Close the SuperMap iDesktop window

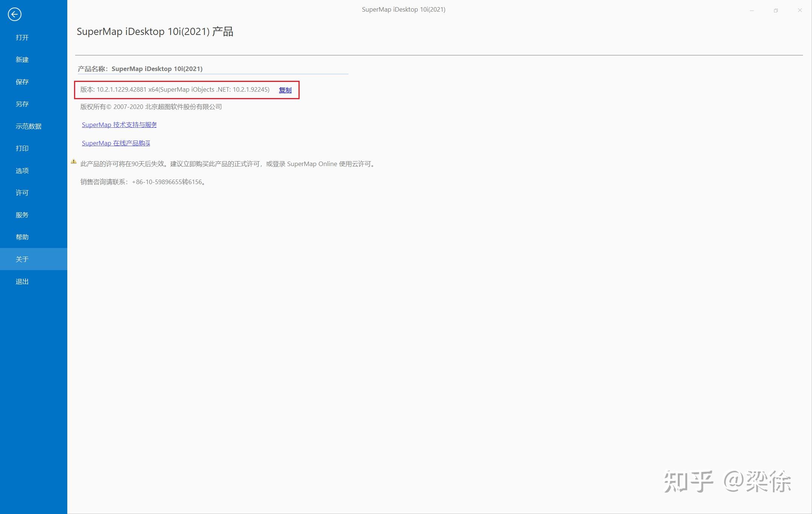pos(800,11)
